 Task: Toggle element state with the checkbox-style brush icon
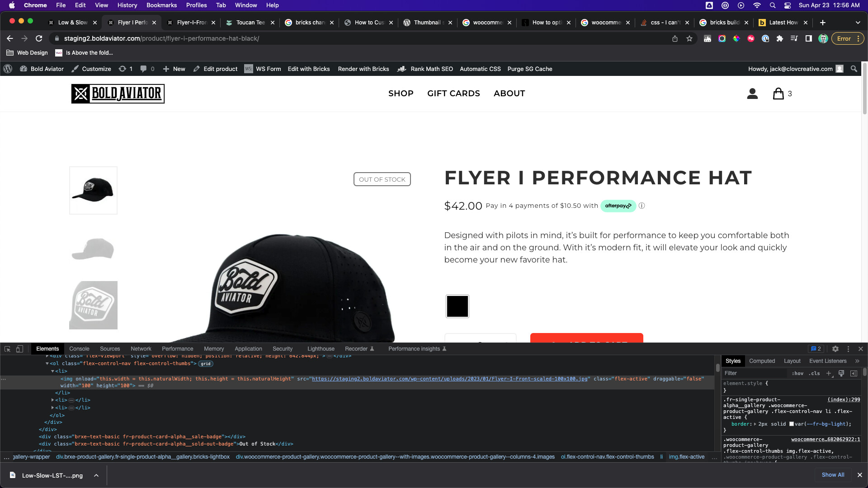tap(841, 374)
